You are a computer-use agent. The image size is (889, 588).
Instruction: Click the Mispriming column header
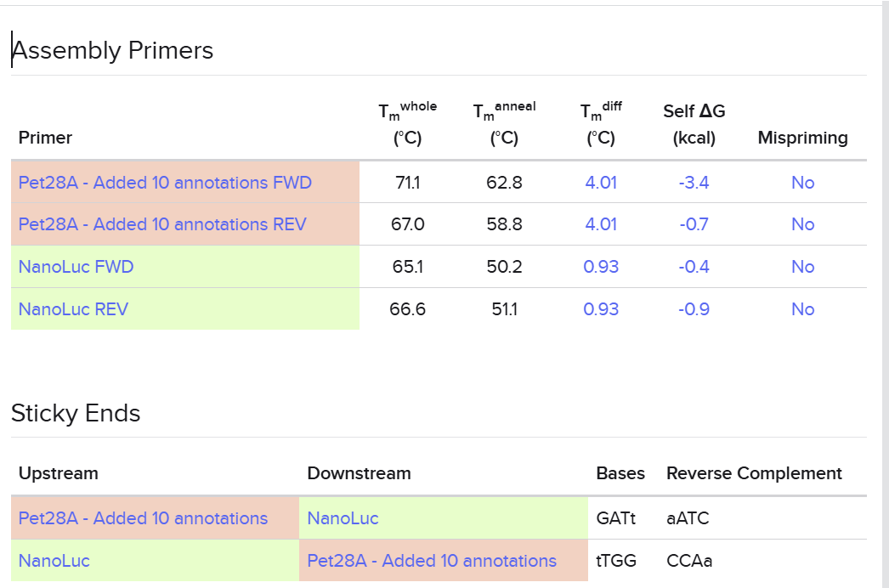pos(803,138)
